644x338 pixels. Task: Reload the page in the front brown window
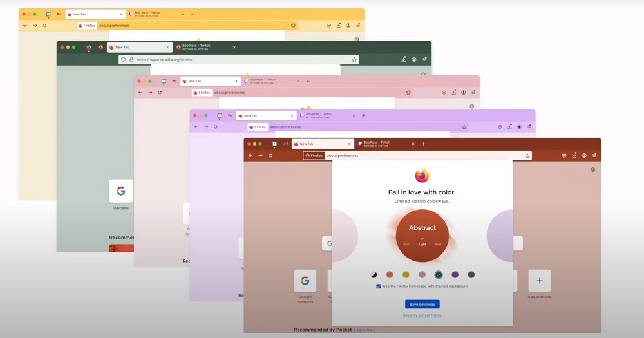(270, 156)
